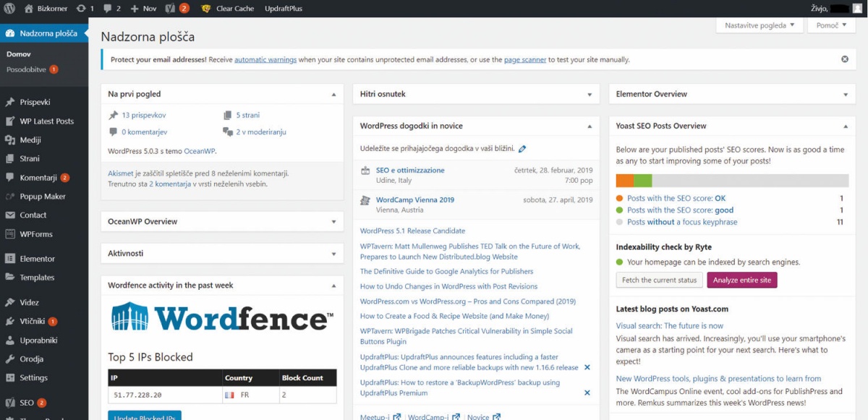
Task: Click the dashboard gauge icon in sidebar
Action: point(9,34)
